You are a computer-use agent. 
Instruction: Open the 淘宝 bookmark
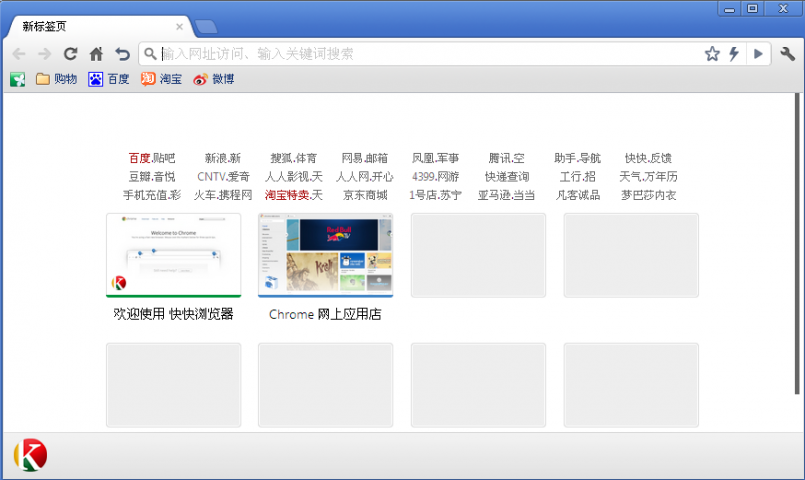(x=161, y=79)
